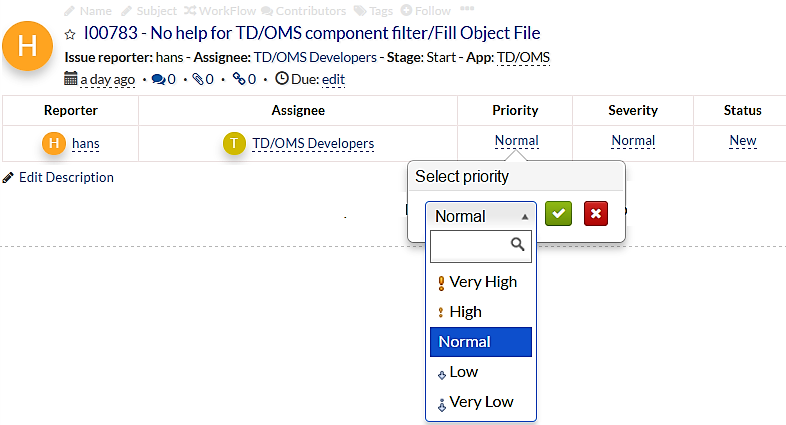Click the comments bubble icon

tap(157, 79)
